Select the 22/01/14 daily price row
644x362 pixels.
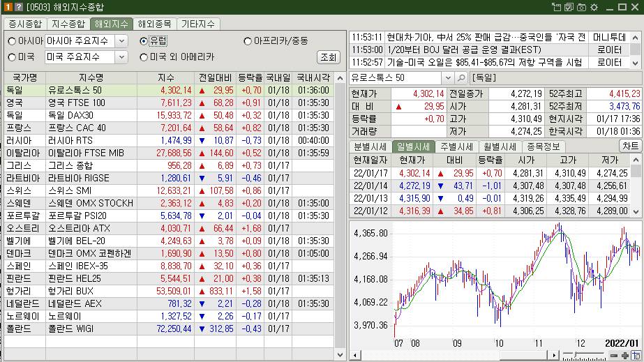tap(491, 186)
